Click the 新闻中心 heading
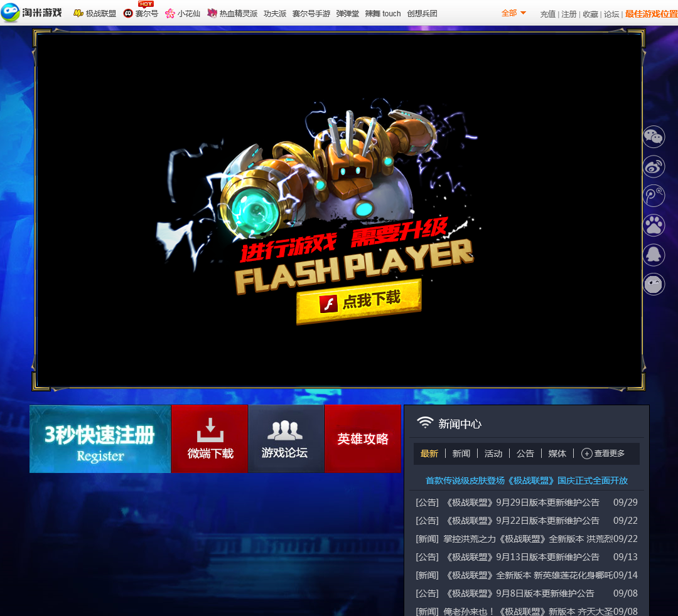Screen dimensions: 678x616 pos(460,424)
